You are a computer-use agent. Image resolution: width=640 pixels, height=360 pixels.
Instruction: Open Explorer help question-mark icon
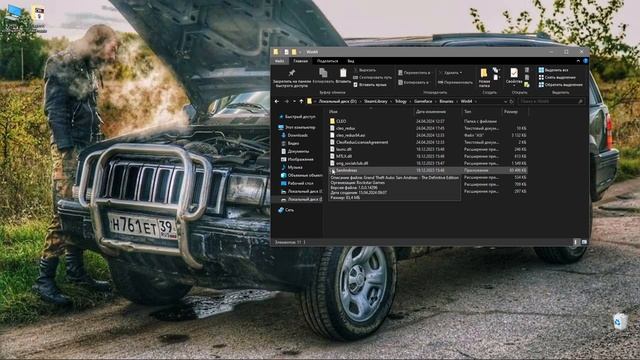585,61
